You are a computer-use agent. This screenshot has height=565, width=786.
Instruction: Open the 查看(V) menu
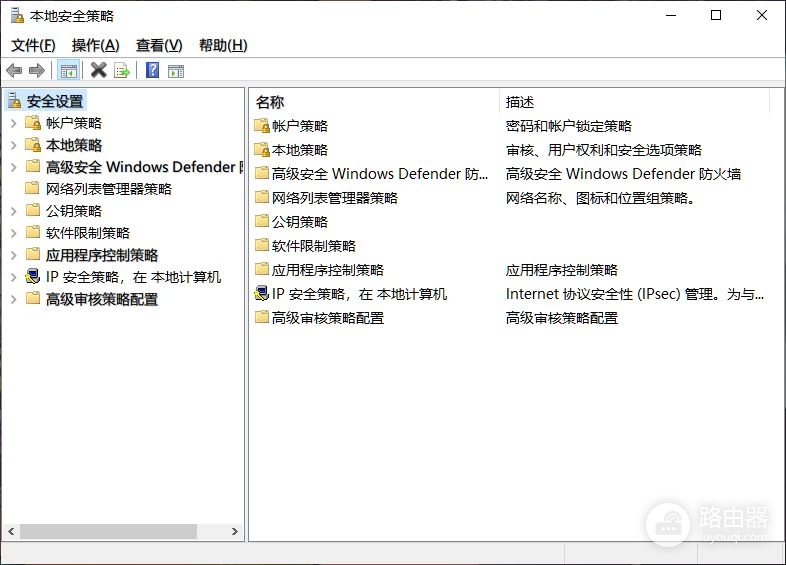pyautogui.click(x=159, y=45)
